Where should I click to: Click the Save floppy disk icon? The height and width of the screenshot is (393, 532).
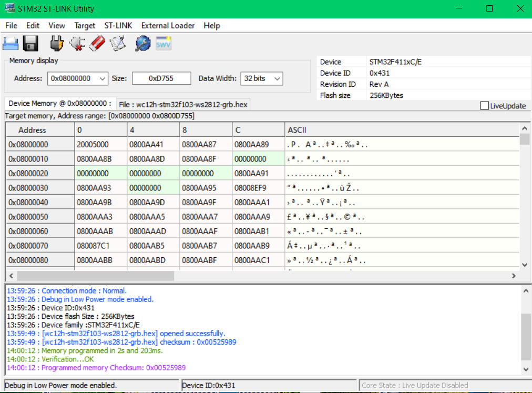coord(30,44)
